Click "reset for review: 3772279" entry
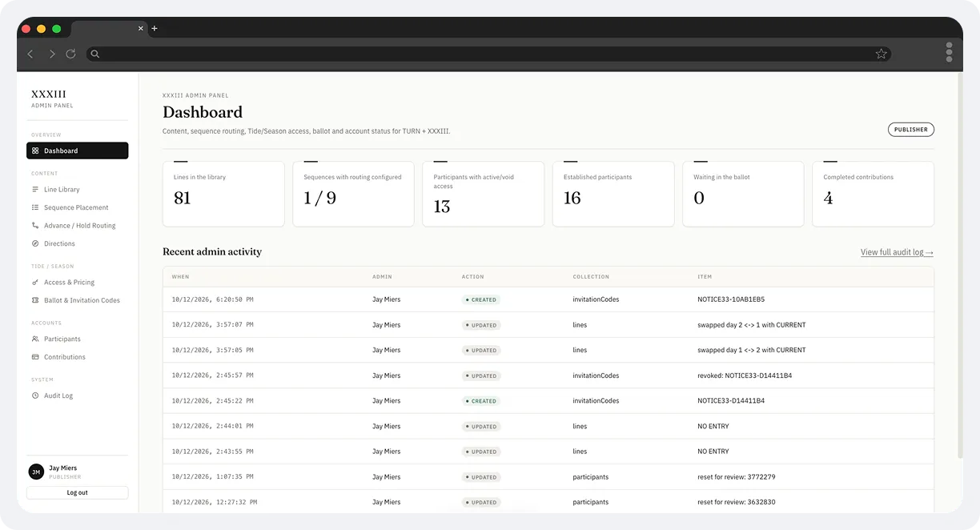980x530 pixels. 737,477
